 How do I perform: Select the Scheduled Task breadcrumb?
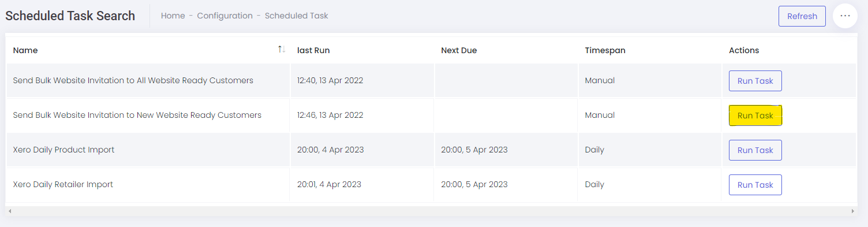tap(296, 16)
